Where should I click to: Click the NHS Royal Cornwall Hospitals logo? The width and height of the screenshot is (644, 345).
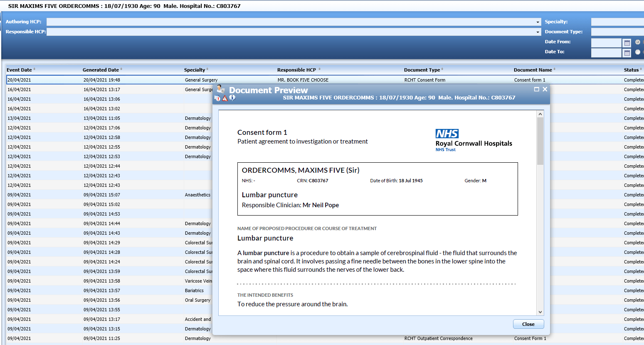pyautogui.click(x=474, y=139)
